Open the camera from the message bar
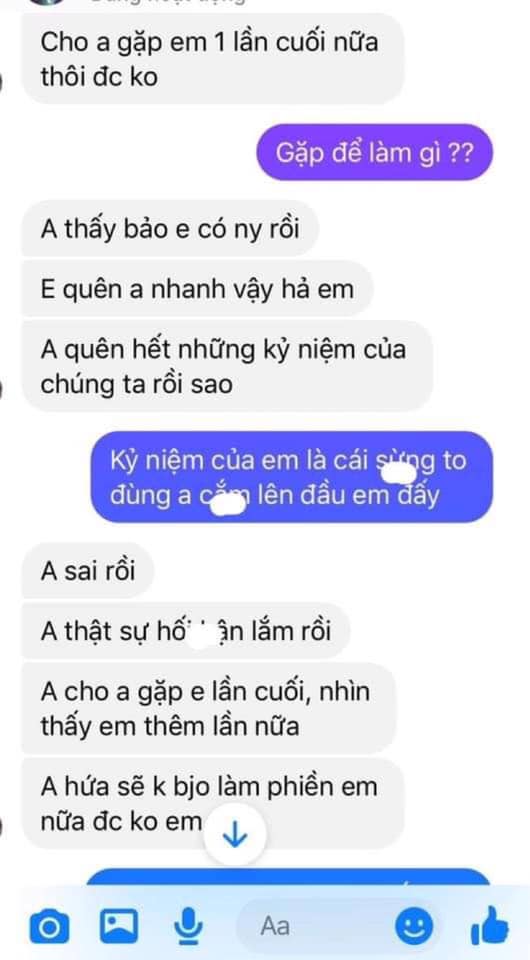The image size is (530, 960). coord(49,928)
